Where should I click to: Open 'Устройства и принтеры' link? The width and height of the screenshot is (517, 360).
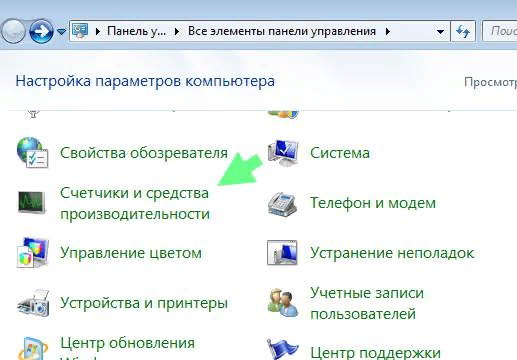144,303
